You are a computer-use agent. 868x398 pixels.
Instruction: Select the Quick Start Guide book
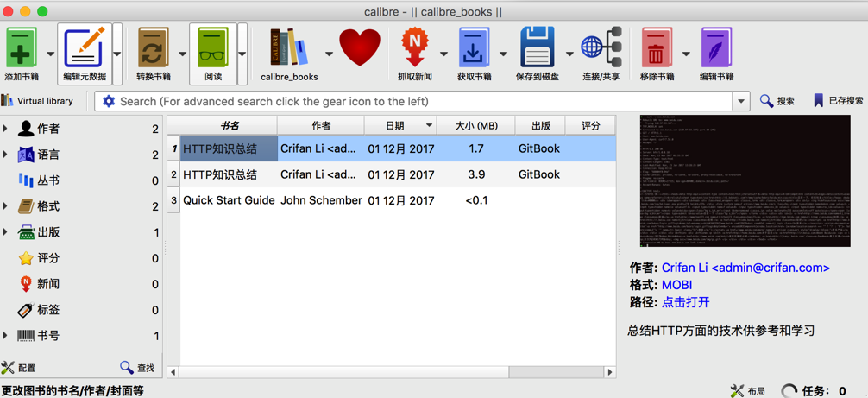pos(230,199)
